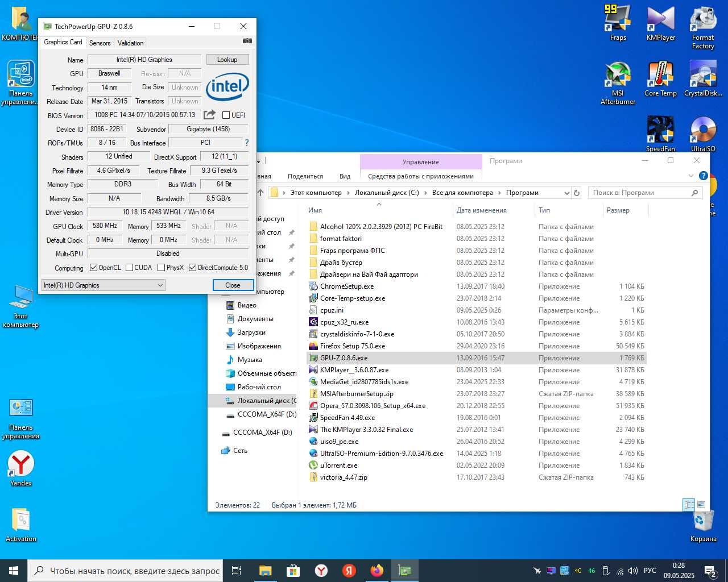The height and width of the screenshot is (582, 728).
Task: Click Windows Start button
Action: pos(14,571)
